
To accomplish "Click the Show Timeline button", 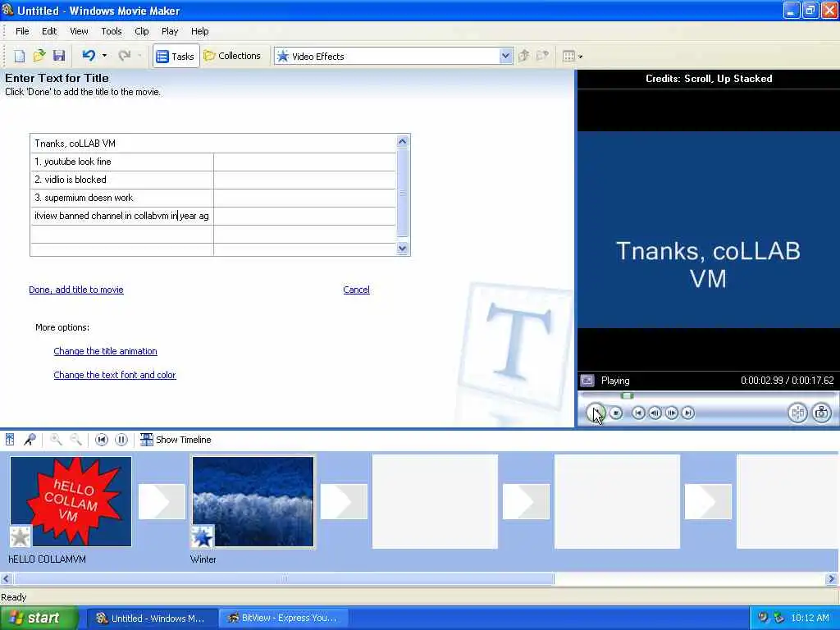I will 176,440.
